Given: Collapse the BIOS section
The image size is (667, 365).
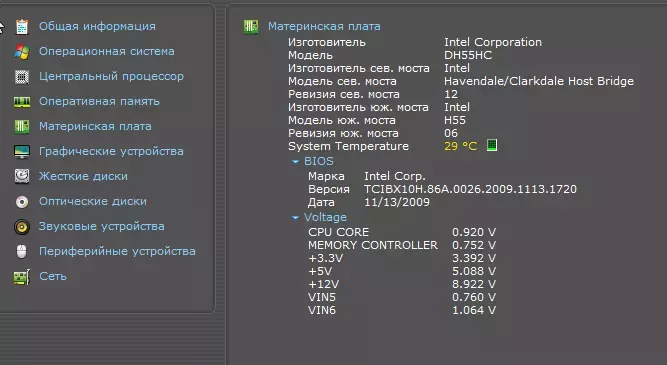Looking at the screenshot, I should click(295, 162).
